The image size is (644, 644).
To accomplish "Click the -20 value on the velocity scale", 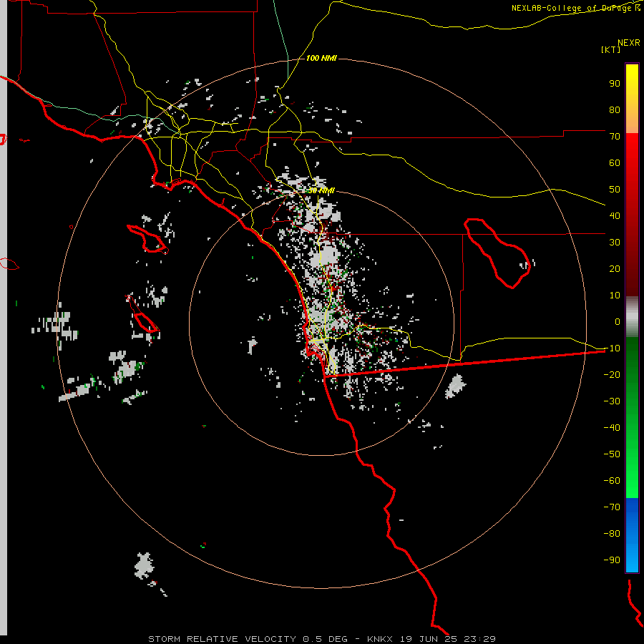I will (x=612, y=374).
